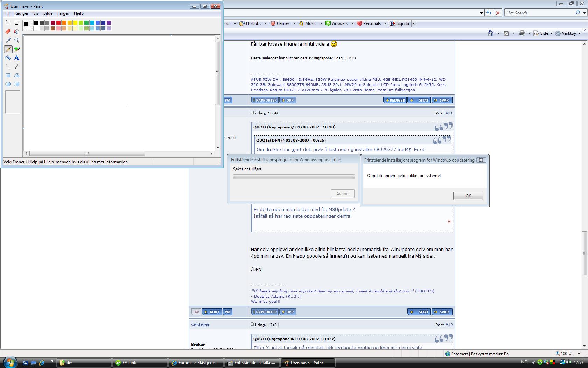Click the Paint horizontal scrollbar thumb
Screen dimensions: 588x368
(87, 154)
